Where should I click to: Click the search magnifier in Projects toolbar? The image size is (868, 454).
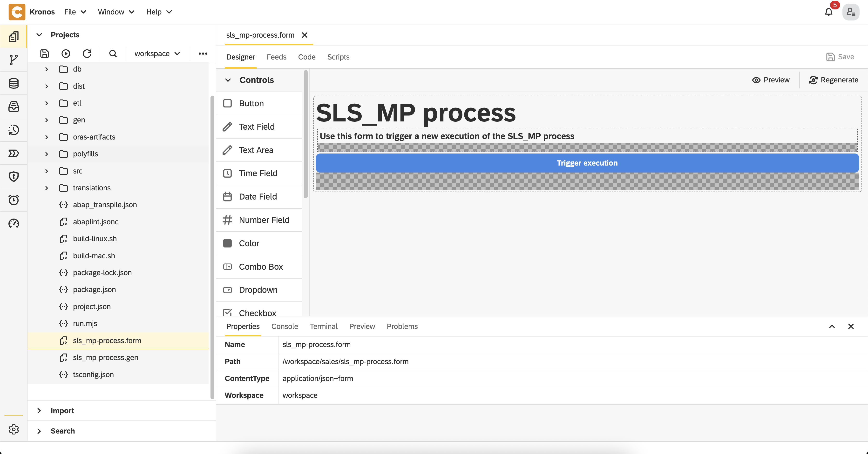coord(113,53)
